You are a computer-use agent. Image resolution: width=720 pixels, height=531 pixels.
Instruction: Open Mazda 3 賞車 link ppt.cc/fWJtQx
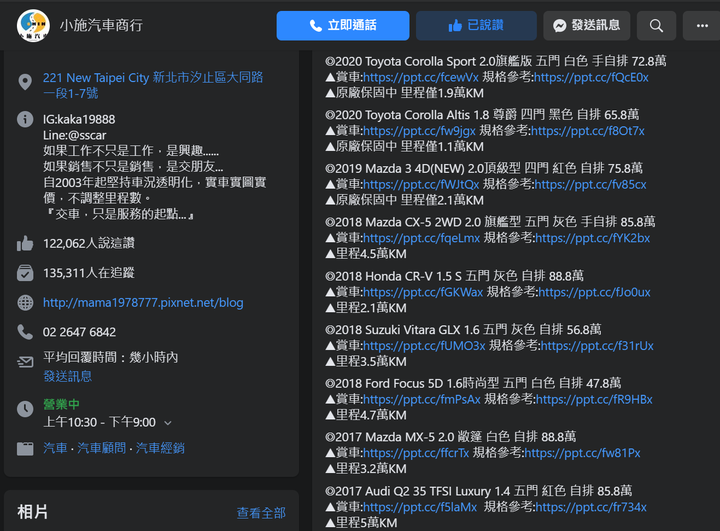pos(421,185)
